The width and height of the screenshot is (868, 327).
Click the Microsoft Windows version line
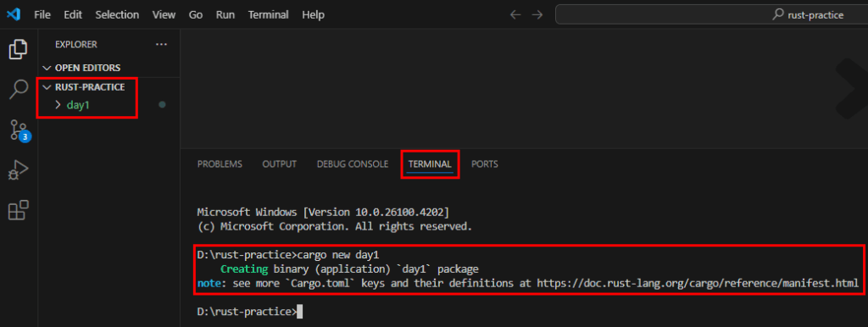323,212
